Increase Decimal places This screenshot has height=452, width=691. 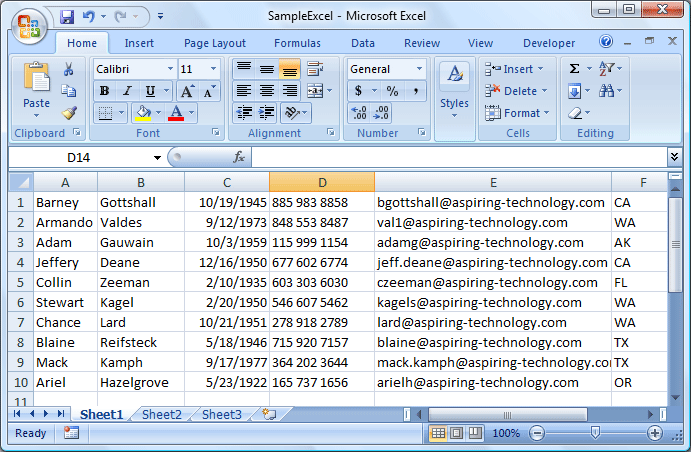pos(359,113)
